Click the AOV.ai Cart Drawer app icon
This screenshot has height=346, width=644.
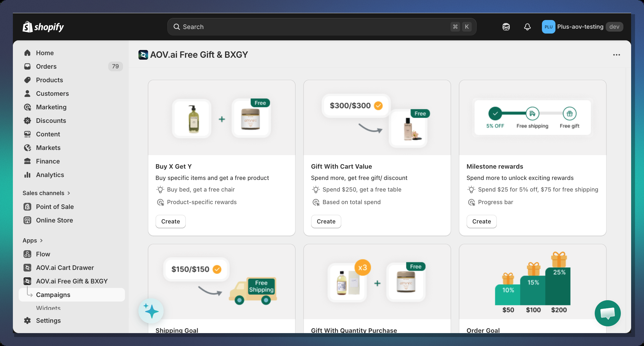[x=27, y=268]
